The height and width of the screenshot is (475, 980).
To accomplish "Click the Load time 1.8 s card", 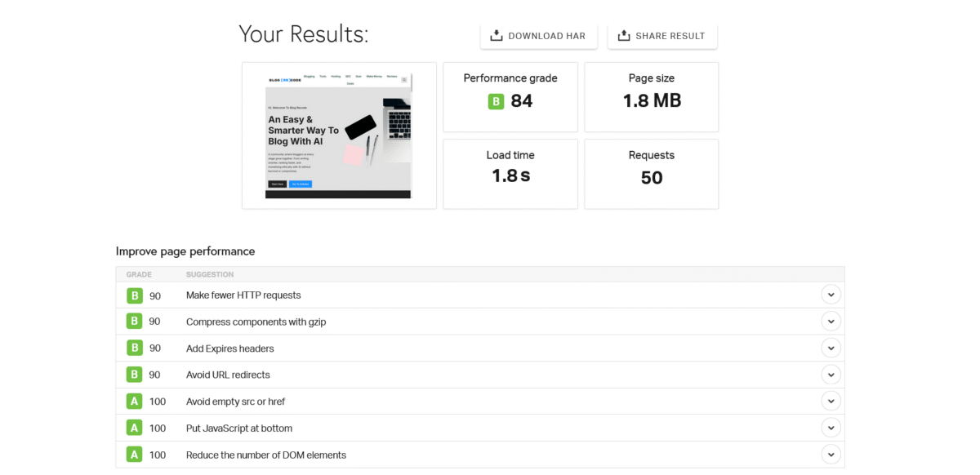I will click(510, 174).
